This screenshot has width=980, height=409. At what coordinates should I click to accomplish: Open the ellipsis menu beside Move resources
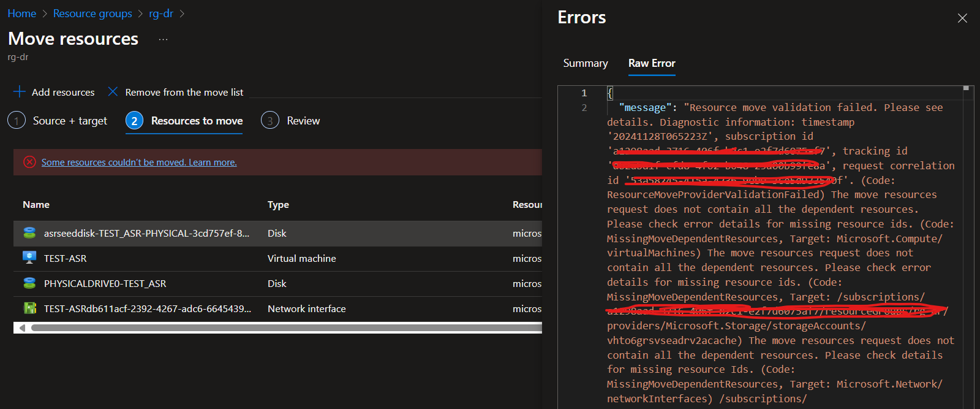coord(163,39)
